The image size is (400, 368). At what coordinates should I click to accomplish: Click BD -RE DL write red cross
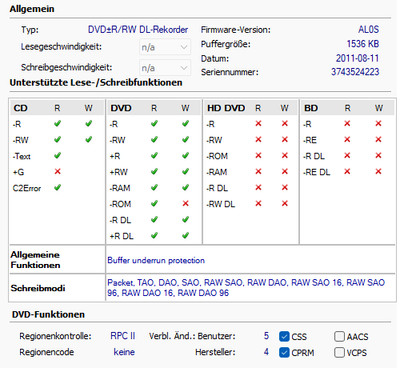point(378,171)
